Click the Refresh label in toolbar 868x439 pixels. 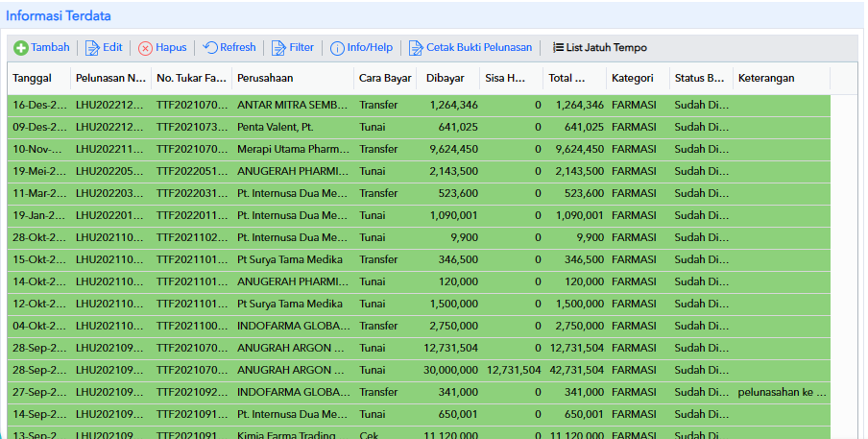[238, 48]
